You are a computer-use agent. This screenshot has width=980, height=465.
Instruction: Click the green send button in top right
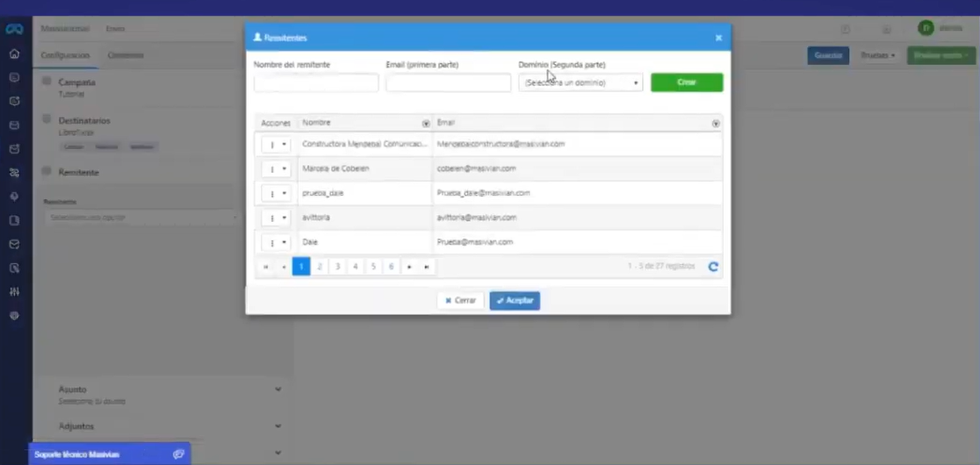tap(941, 55)
